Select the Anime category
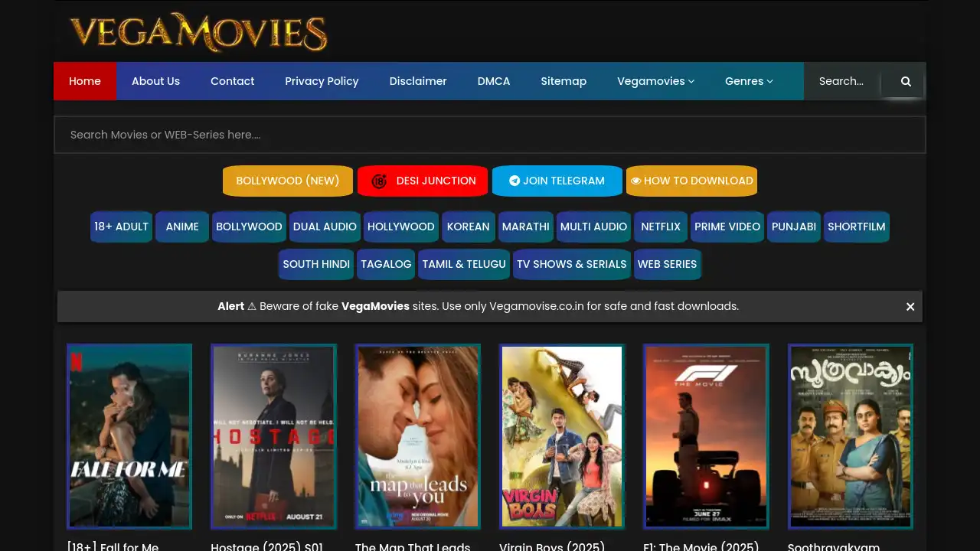This screenshot has width=980, height=551. (182, 227)
